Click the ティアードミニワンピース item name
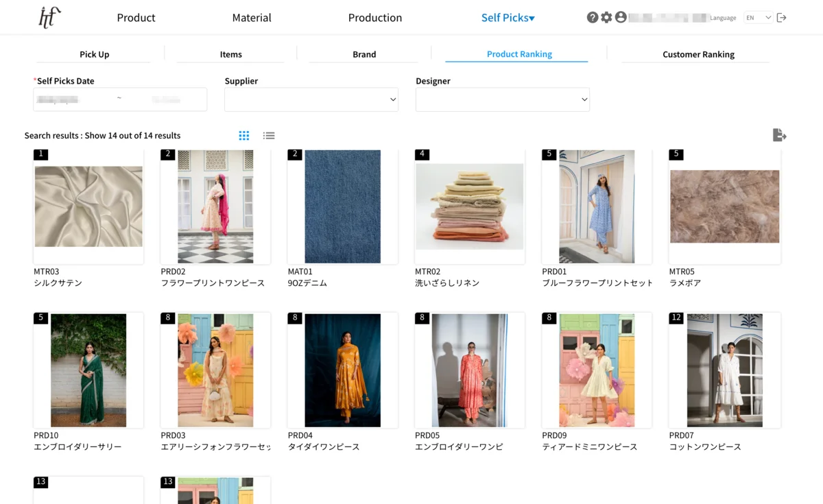 [590, 447]
